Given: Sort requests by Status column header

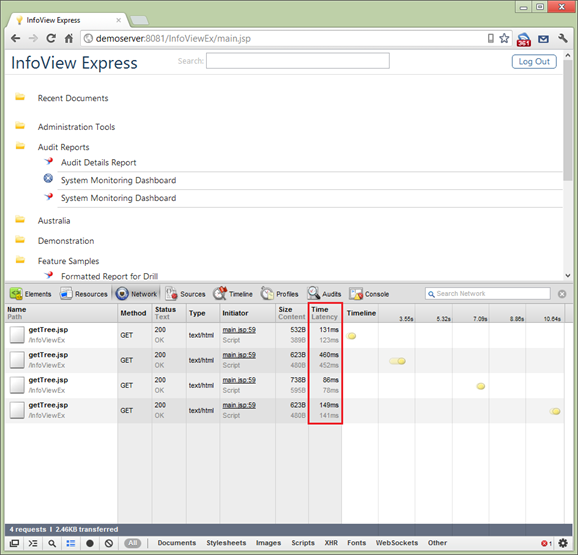Looking at the screenshot, I should click(169, 313).
